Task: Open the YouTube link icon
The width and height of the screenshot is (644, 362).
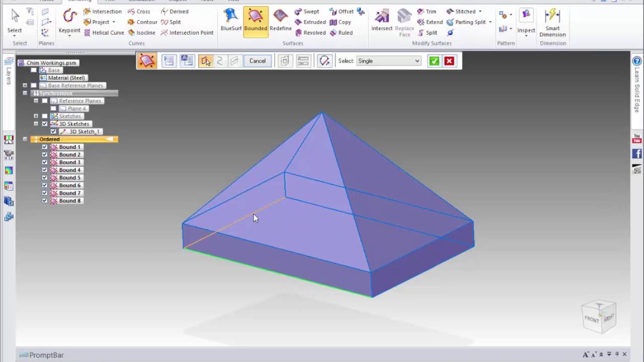Action: point(637,138)
